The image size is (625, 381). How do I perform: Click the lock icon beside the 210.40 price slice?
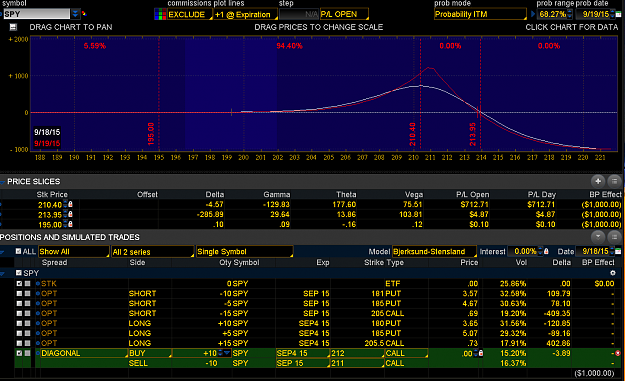coord(71,204)
